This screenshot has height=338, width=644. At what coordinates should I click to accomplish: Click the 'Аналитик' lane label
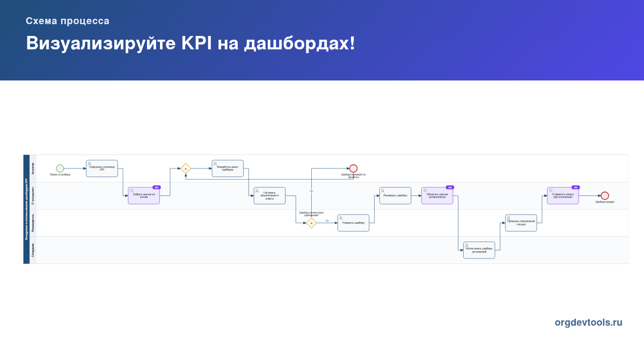click(x=33, y=168)
